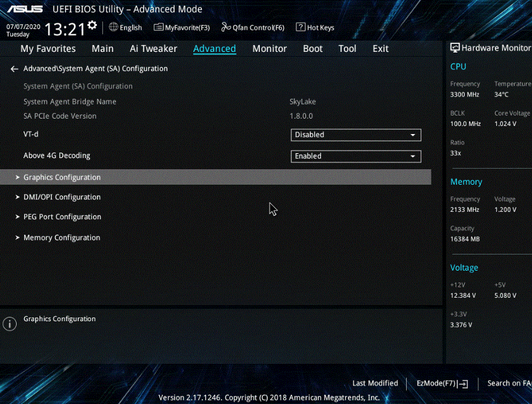Click Memory voltage 1.200 V value
The width and height of the screenshot is (532, 404).
(505, 210)
